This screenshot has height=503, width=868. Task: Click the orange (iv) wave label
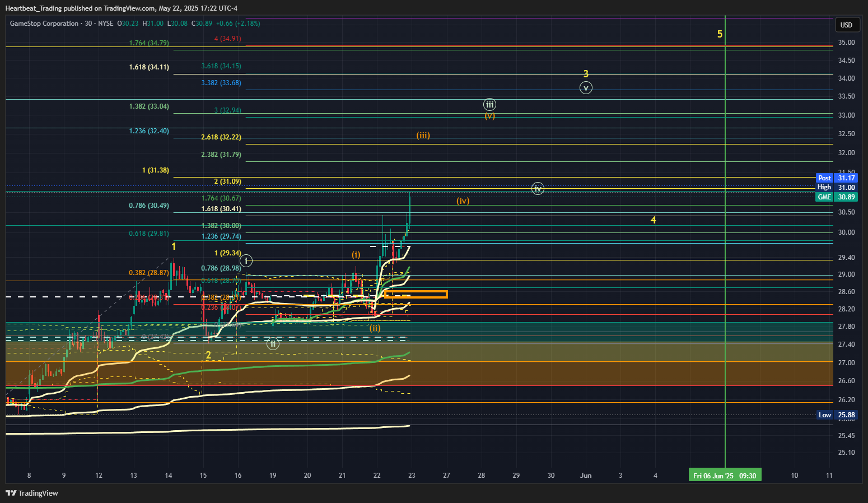click(x=463, y=201)
